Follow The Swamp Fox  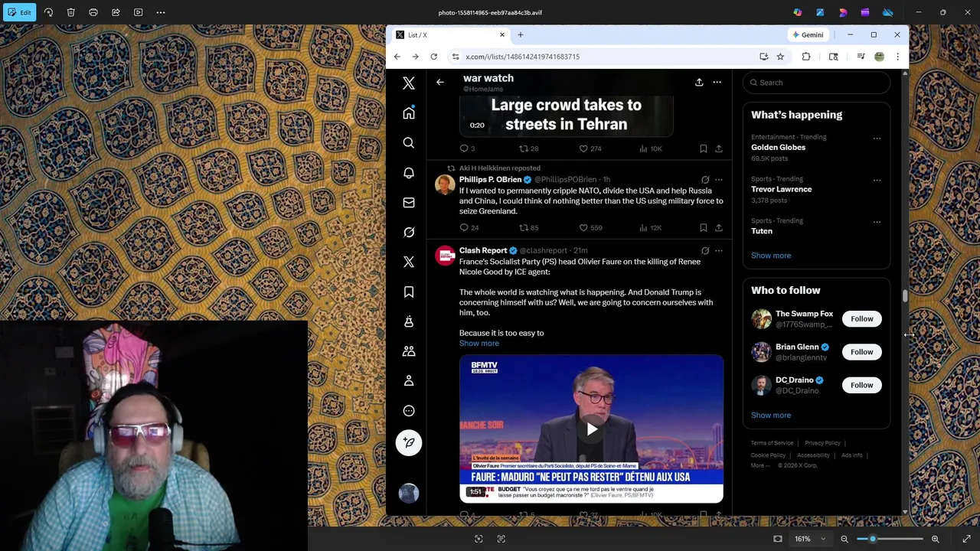[861, 319]
